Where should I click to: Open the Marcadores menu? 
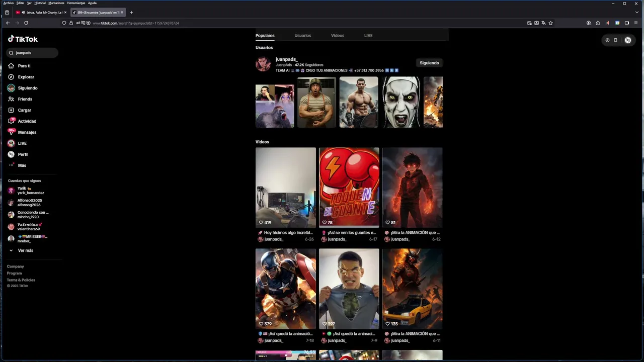coord(56,3)
